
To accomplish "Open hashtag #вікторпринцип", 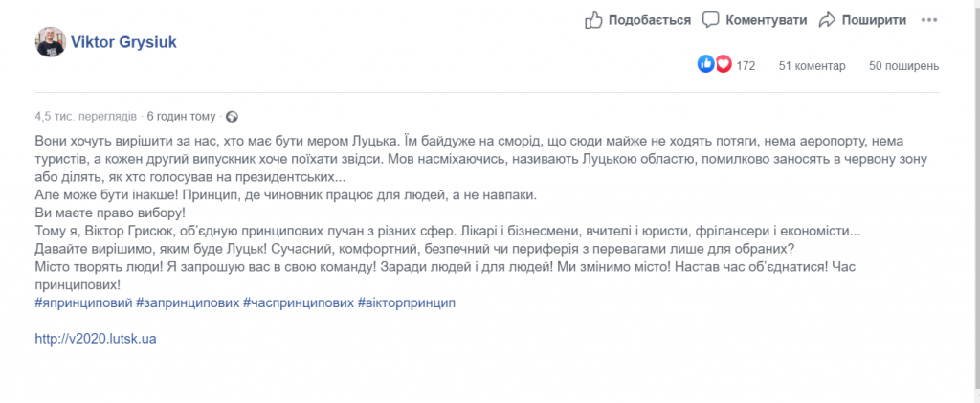I will click(407, 302).
